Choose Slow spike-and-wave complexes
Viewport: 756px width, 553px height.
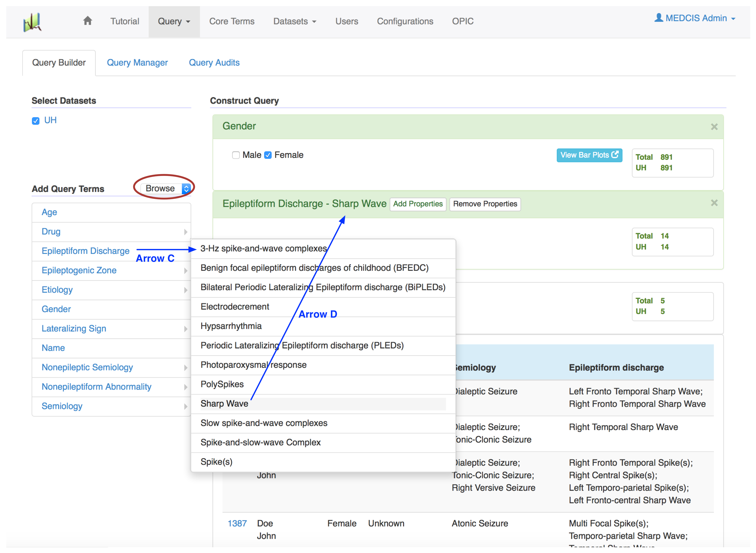click(323, 423)
